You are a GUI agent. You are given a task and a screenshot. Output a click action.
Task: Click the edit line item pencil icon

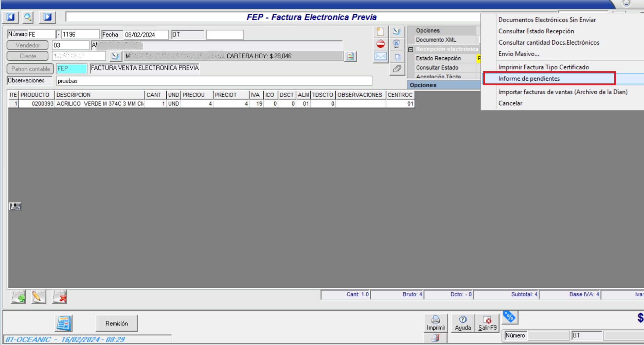pos(39,297)
